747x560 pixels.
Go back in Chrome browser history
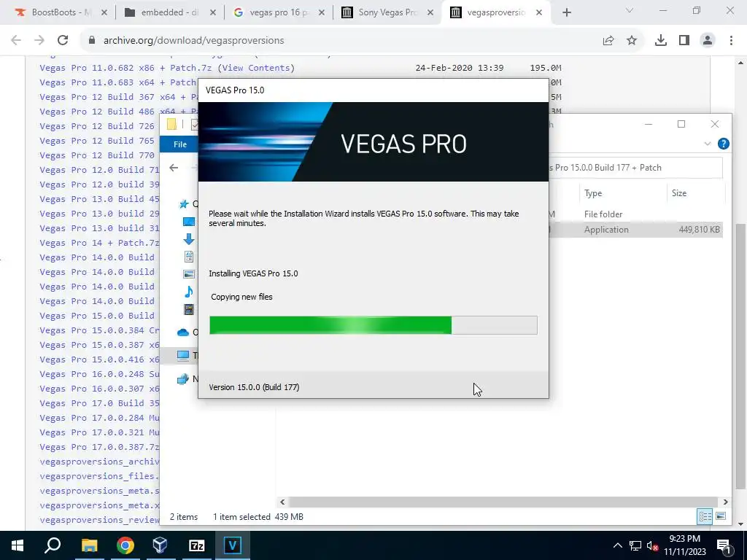[x=16, y=41]
